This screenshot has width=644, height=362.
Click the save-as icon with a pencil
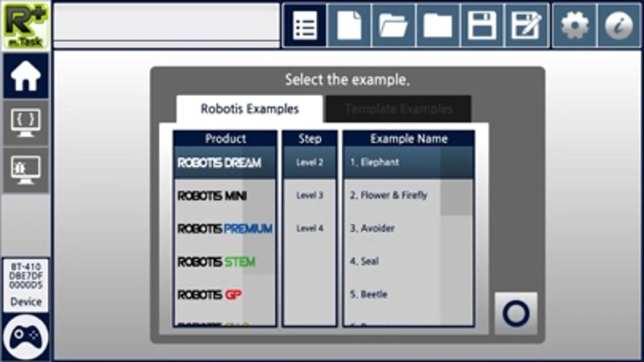pyautogui.click(x=526, y=25)
